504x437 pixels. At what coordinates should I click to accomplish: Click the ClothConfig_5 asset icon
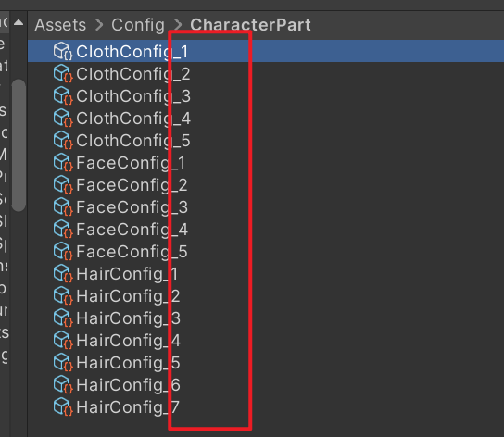tap(63, 141)
